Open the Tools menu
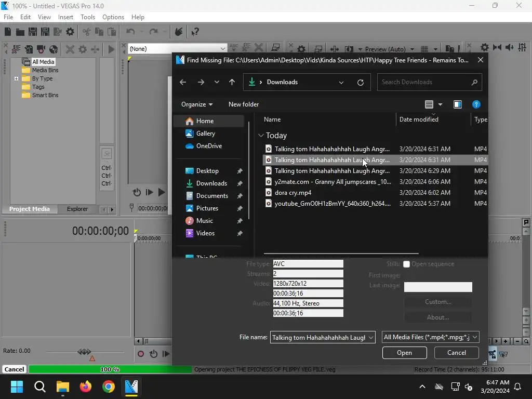This screenshot has width=532, height=399. point(87,17)
